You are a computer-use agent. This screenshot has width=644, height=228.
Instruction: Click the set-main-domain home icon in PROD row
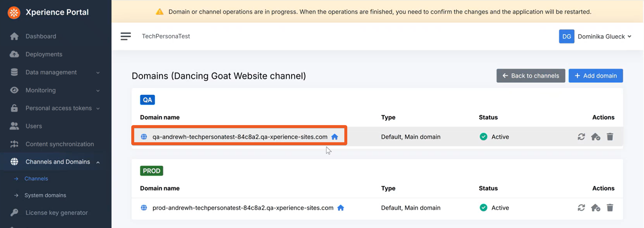tap(595, 208)
